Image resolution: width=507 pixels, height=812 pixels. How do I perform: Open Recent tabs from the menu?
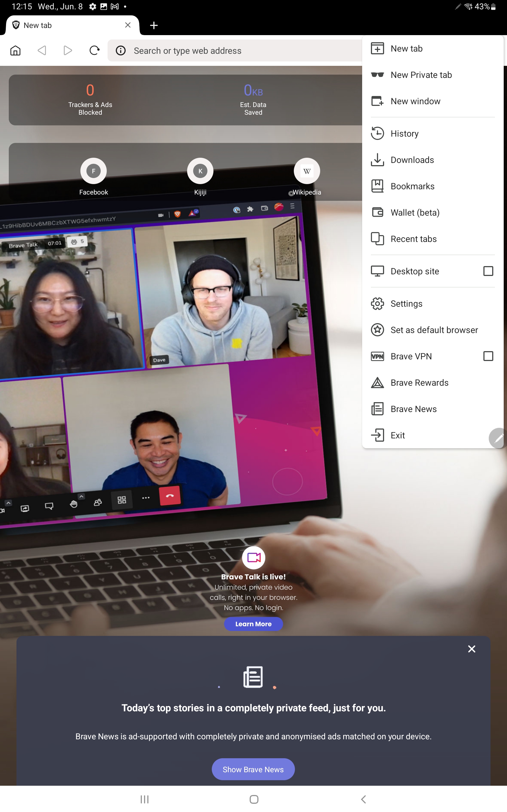(x=433, y=239)
